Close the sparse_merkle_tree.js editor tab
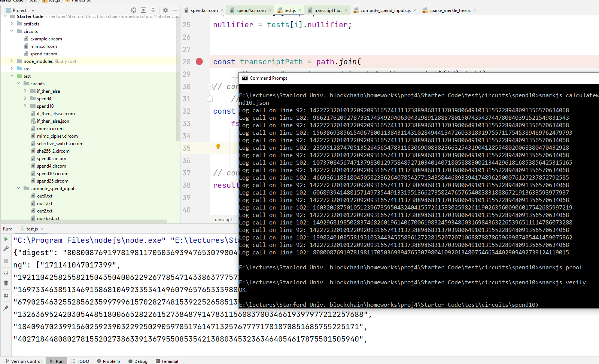The width and height of the screenshot is (599, 364). 475,10
